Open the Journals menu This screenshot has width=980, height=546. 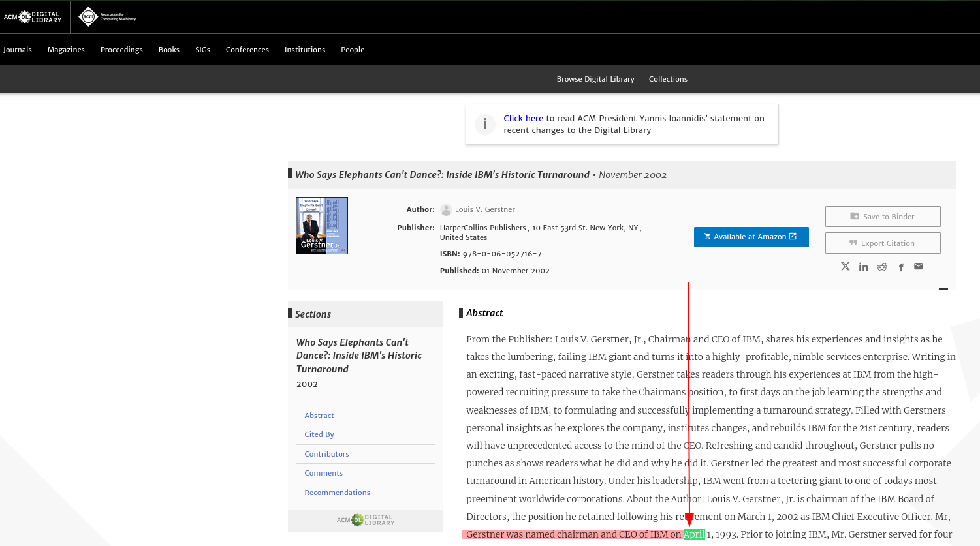pos(18,50)
